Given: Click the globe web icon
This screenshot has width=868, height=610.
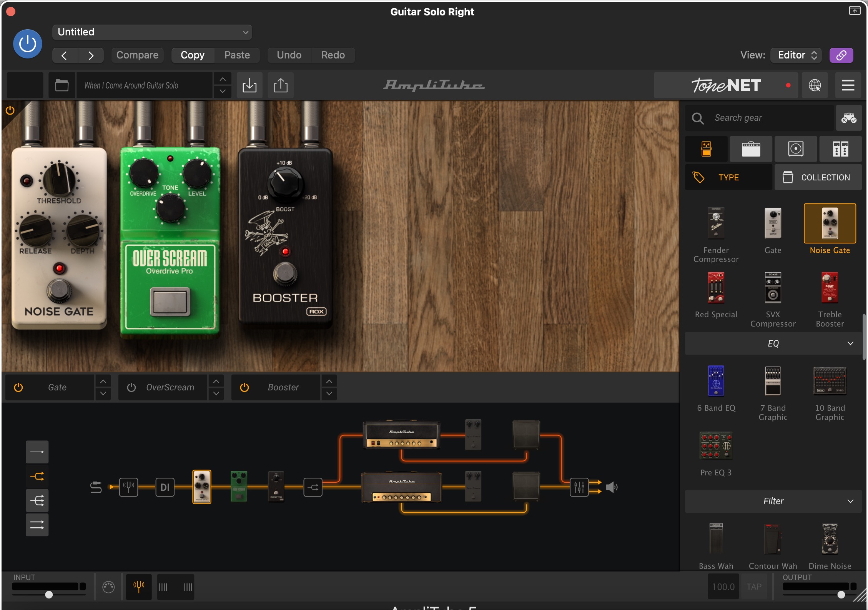Looking at the screenshot, I should tap(815, 85).
